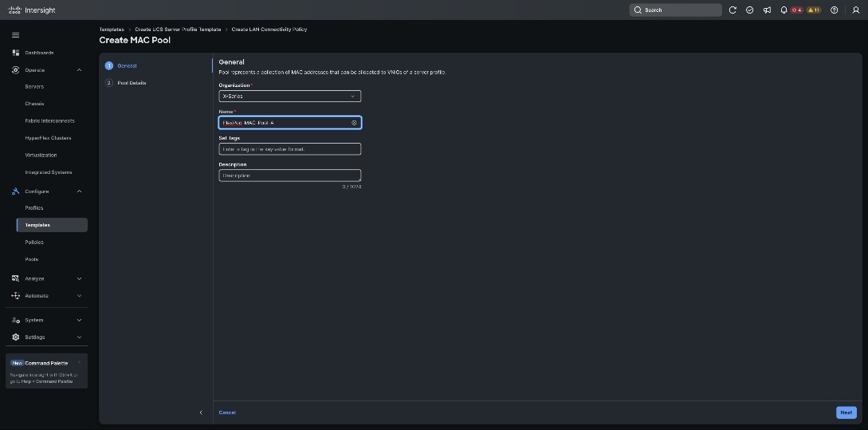The width and height of the screenshot is (868, 430).
Task: Expand the Analyze menu chevron
Action: coord(79,278)
